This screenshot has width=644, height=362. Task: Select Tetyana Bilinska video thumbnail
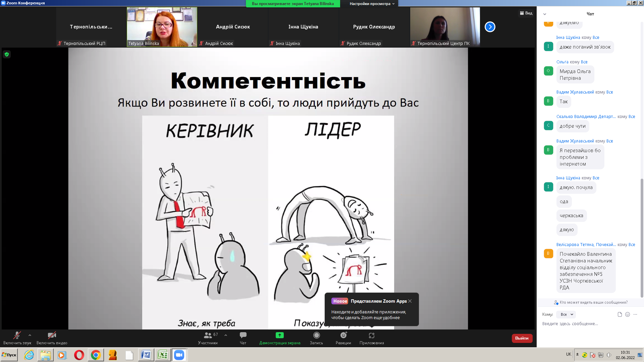[x=162, y=27]
